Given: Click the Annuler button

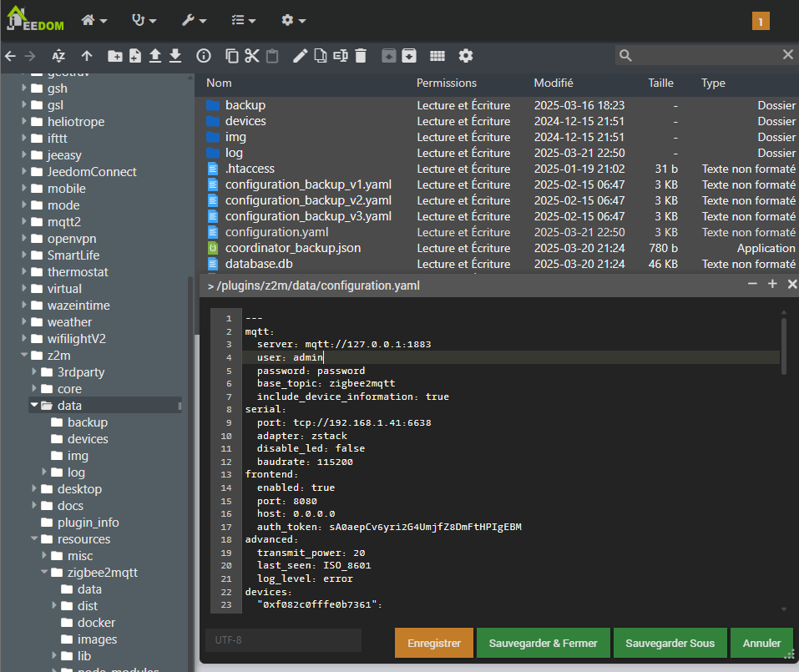Looking at the screenshot, I should pyautogui.click(x=761, y=644).
